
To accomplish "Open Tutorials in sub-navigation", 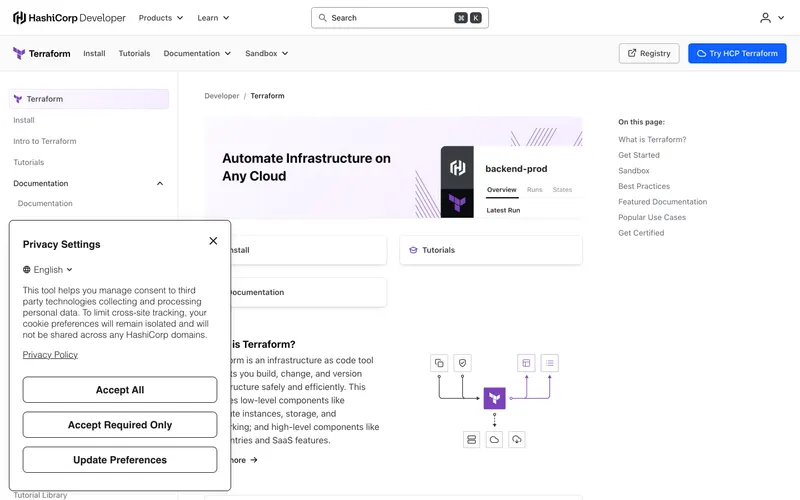I will [x=134, y=53].
